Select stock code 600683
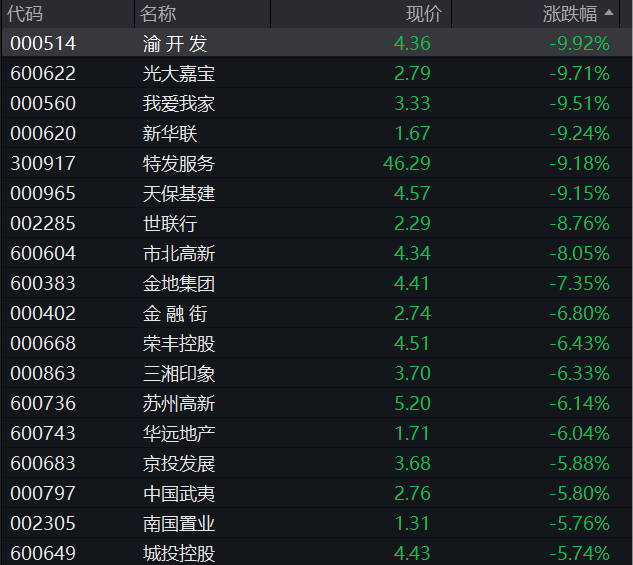The image size is (633, 565). point(43,463)
